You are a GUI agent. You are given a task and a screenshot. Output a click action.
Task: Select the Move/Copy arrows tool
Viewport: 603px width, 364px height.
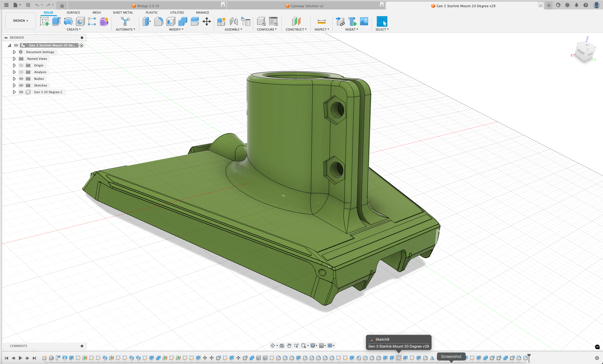tap(206, 21)
